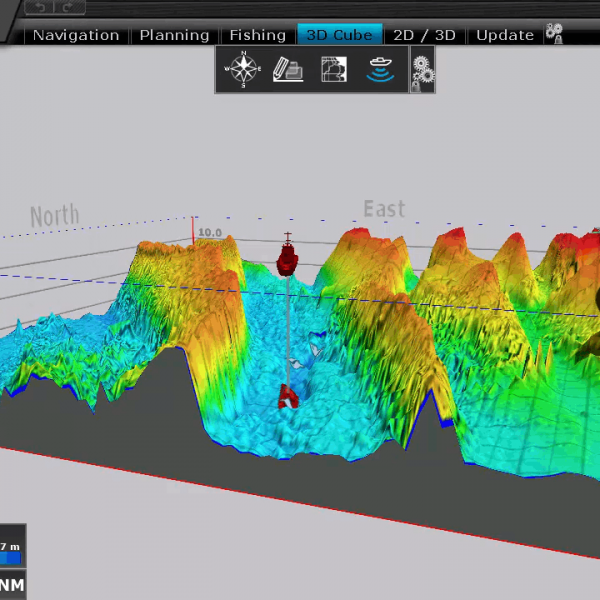Click the chart layers icon in toolbar

[288, 70]
